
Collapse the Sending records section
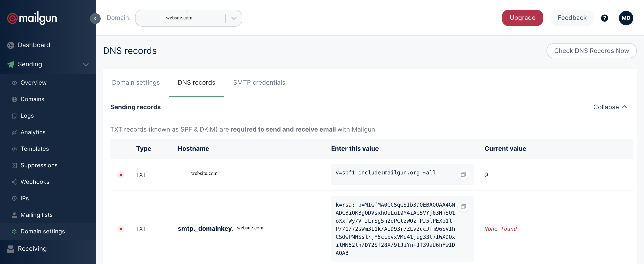point(610,107)
